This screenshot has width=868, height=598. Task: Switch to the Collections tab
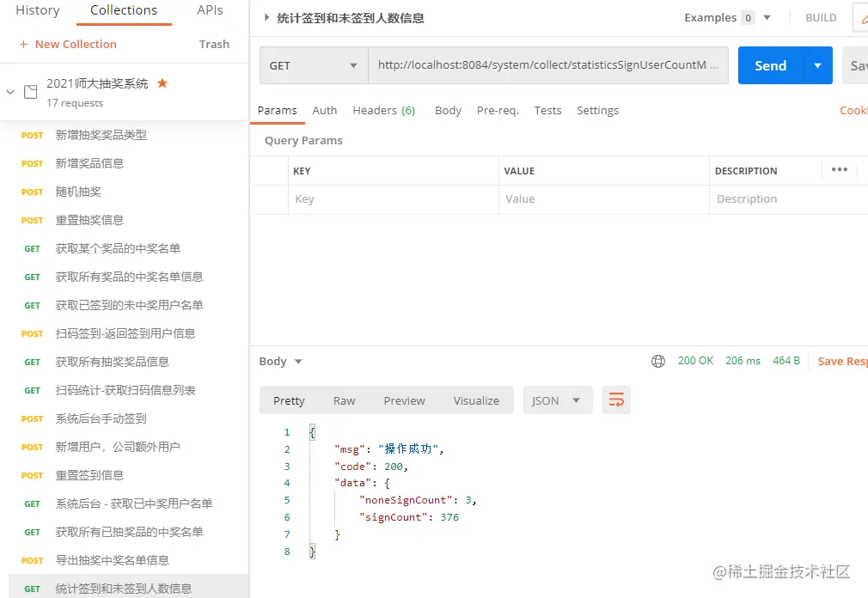[124, 10]
